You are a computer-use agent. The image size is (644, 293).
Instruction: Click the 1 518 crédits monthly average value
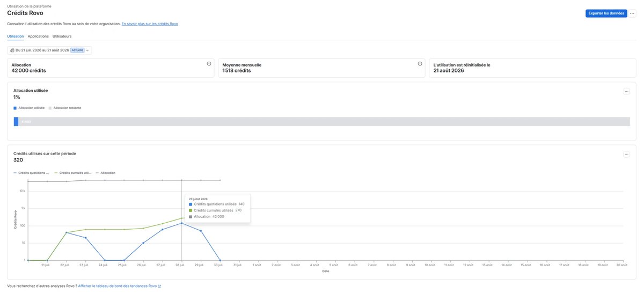pos(237,70)
